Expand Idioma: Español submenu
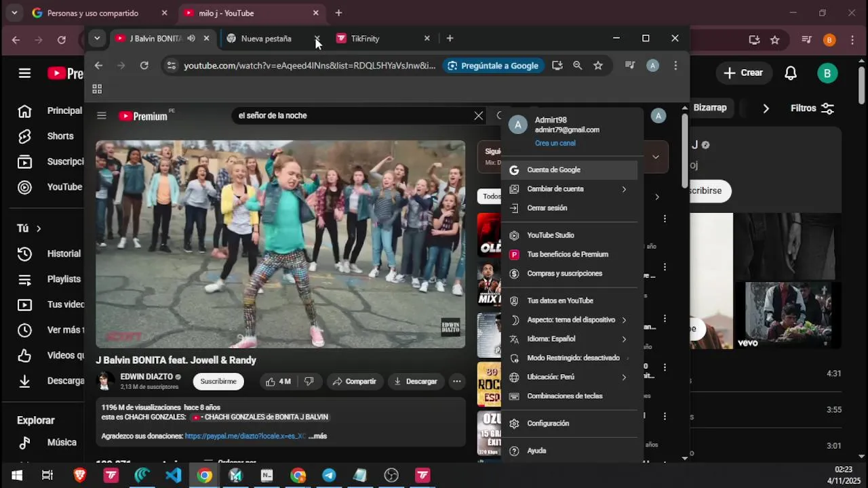This screenshot has width=868, height=488. point(570,339)
